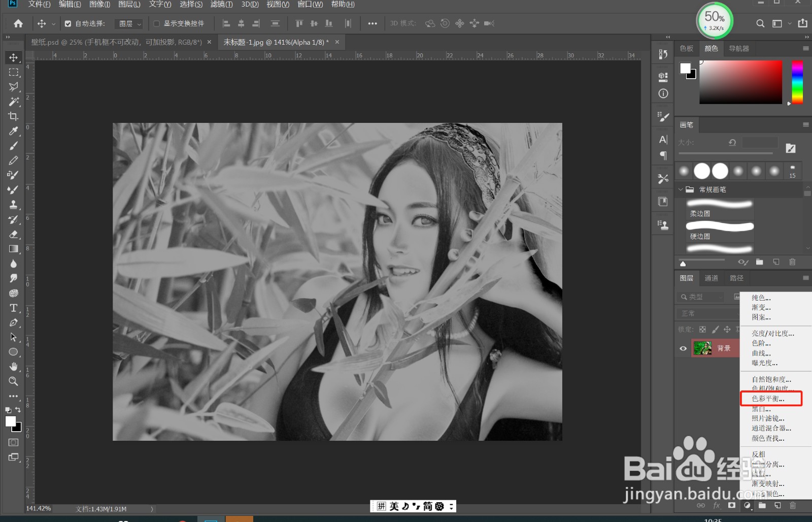Image resolution: width=812 pixels, height=522 pixels.
Task: Open the Color panel flyout menu
Action: pos(805,48)
